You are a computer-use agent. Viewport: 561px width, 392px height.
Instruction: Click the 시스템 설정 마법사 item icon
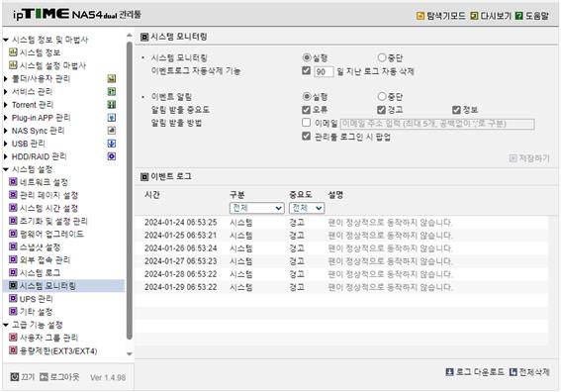click(13, 65)
